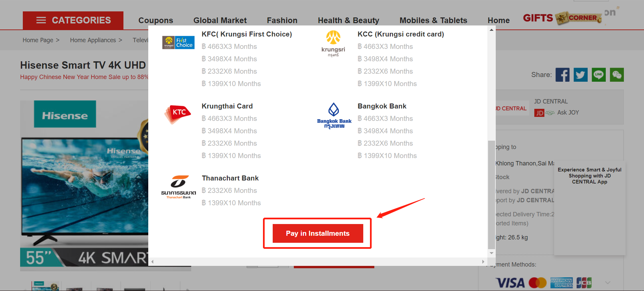
Task: Click the Hisense brand logo
Action: 65,114
